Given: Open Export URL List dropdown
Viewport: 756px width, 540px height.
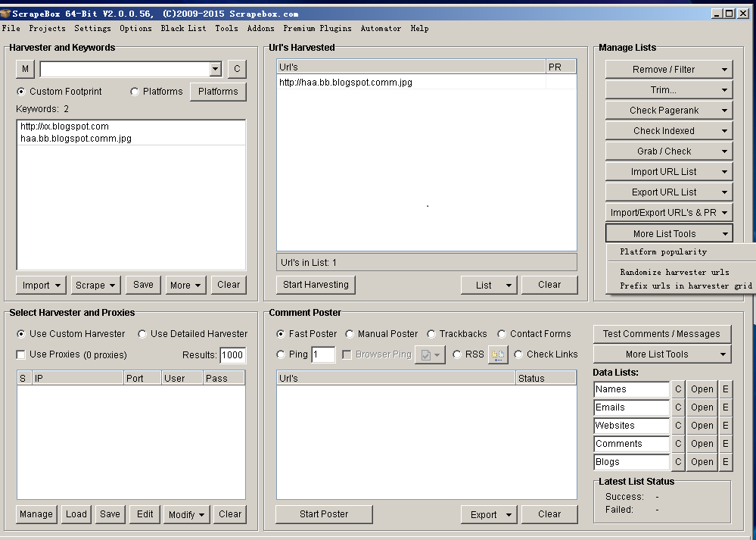Looking at the screenshot, I should [669, 192].
